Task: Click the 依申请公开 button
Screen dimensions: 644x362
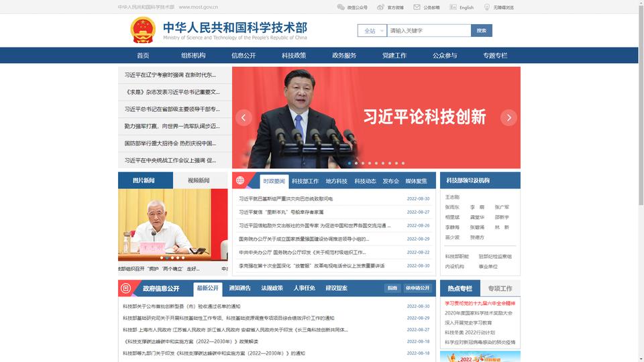Action: tap(418, 288)
